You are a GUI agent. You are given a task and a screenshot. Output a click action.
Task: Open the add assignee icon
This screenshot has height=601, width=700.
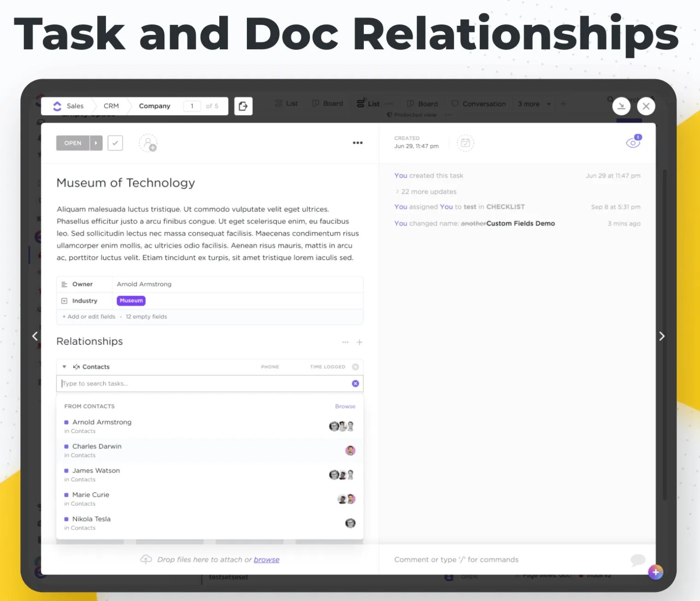(148, 143)
